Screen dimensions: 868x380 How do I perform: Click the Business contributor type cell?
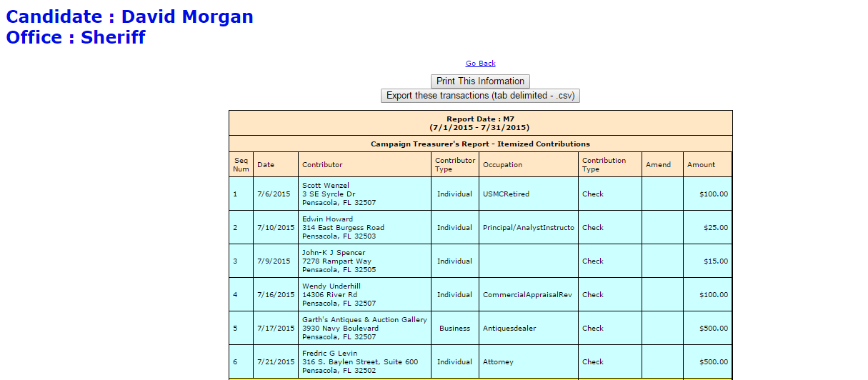click(x=454, y=329)
